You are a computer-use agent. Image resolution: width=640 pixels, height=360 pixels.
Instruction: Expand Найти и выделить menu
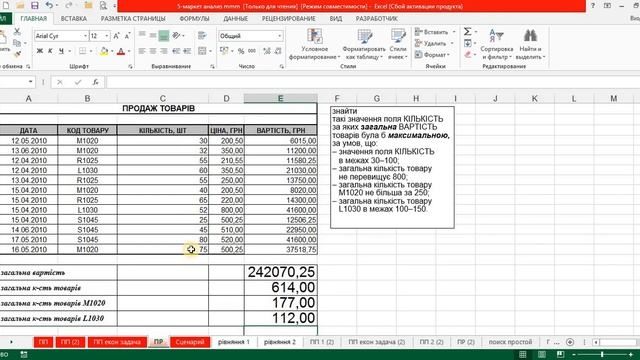pyautogui.click(x=530, y=44)
